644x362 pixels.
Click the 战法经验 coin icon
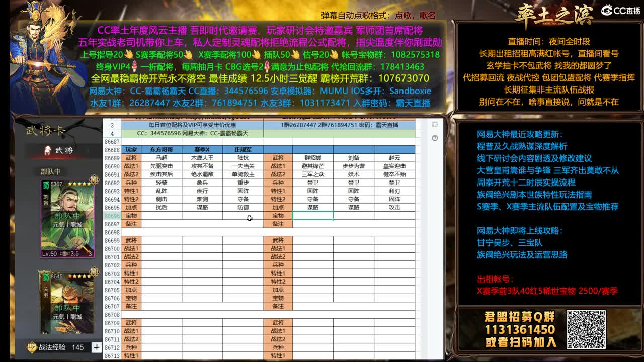32,347
